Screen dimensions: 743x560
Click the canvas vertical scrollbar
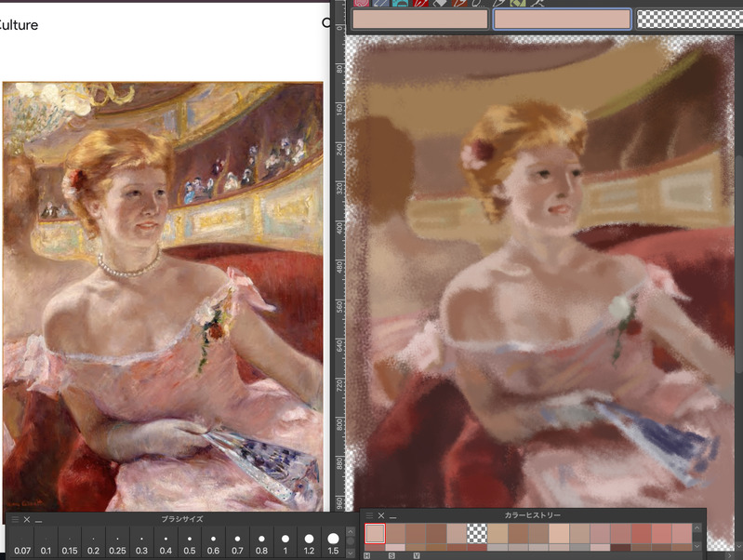[x=739, y=265]
